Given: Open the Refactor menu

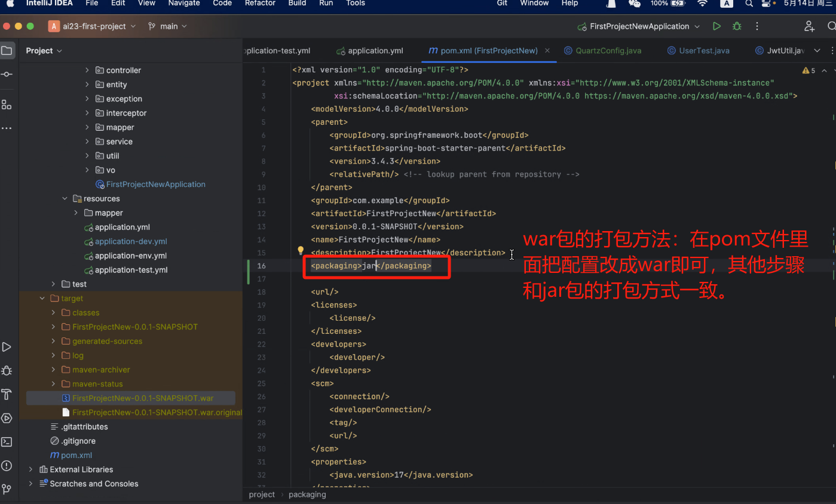Looking at the screenshot, I should tap(260, 3).
